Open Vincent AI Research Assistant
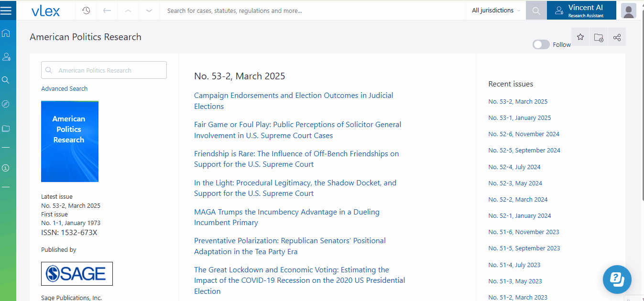The height and width of the screenshot is (301, 644). tap(581, 11)
